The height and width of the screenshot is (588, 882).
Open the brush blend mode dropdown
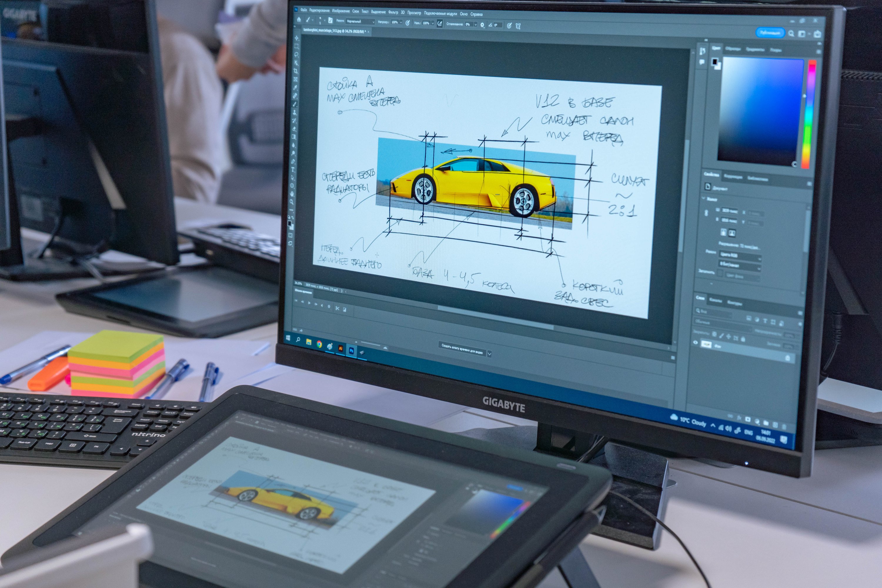(x=360, y=21)
